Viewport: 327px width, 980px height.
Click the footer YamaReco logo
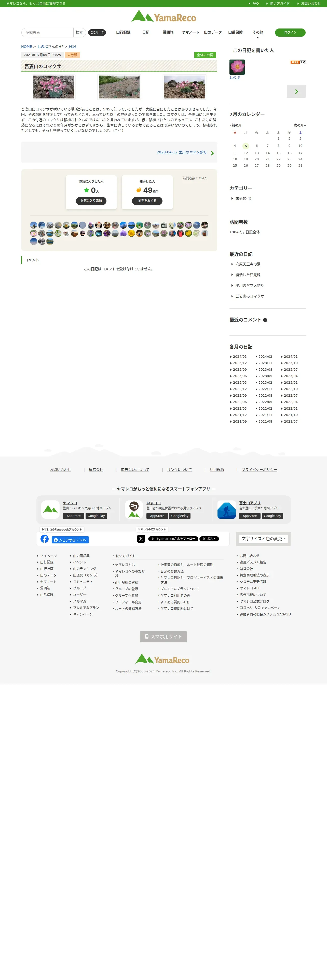[162, 659]
